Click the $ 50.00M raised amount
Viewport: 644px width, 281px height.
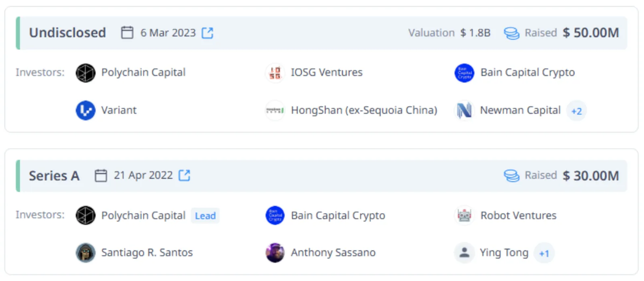[x=591, y=33]
